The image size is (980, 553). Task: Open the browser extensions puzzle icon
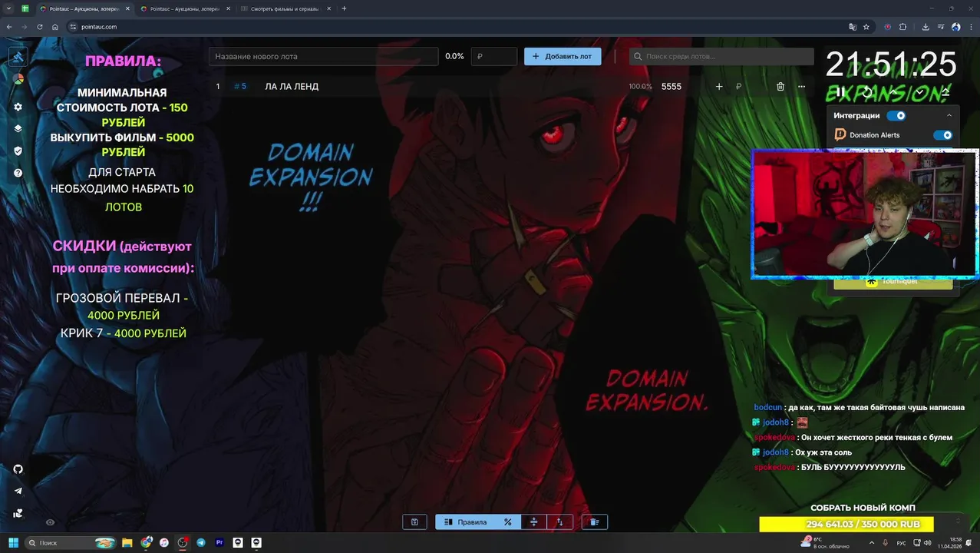click(x=902, y=27)
